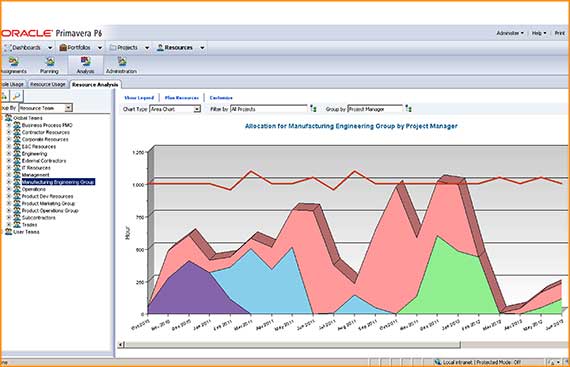Viewport: 570px width, 367px height.
Task: Open the Help dropdown menu
Action: coord(539,33)
